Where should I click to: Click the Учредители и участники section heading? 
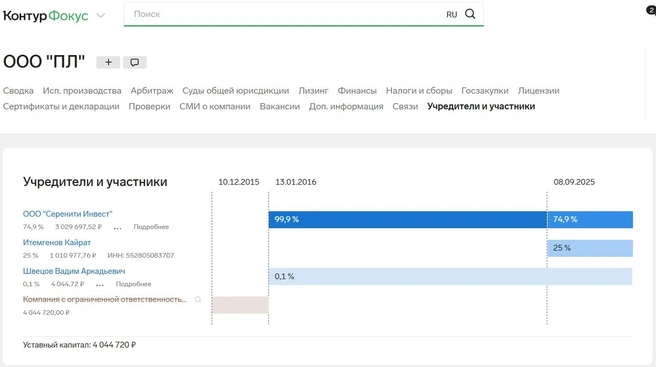pos(95,182)
